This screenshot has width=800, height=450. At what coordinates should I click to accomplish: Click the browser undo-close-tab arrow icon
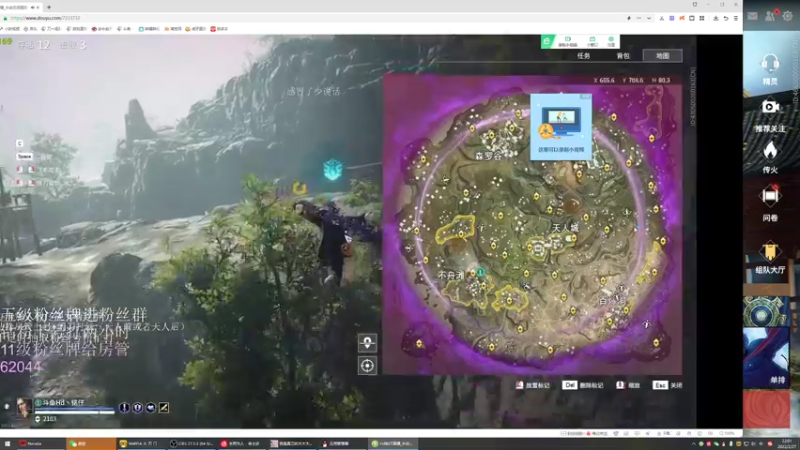tap(726, 18)
